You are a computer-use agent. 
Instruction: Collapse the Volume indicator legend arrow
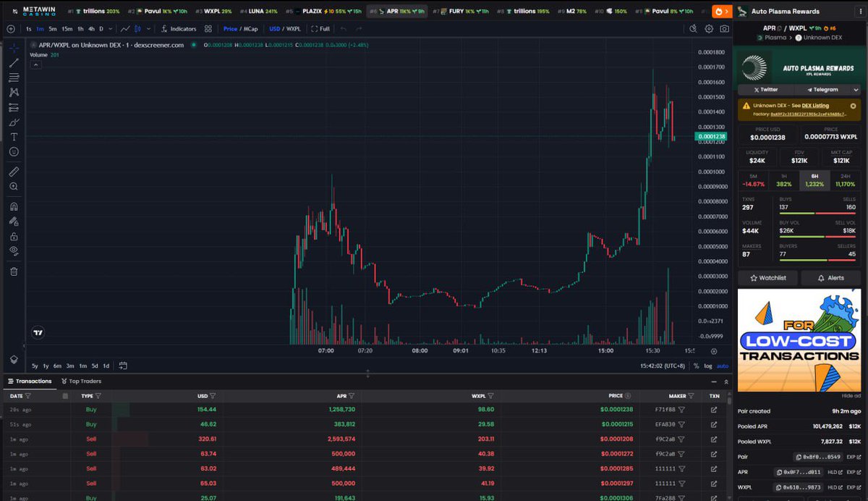(x=35, y=64)
